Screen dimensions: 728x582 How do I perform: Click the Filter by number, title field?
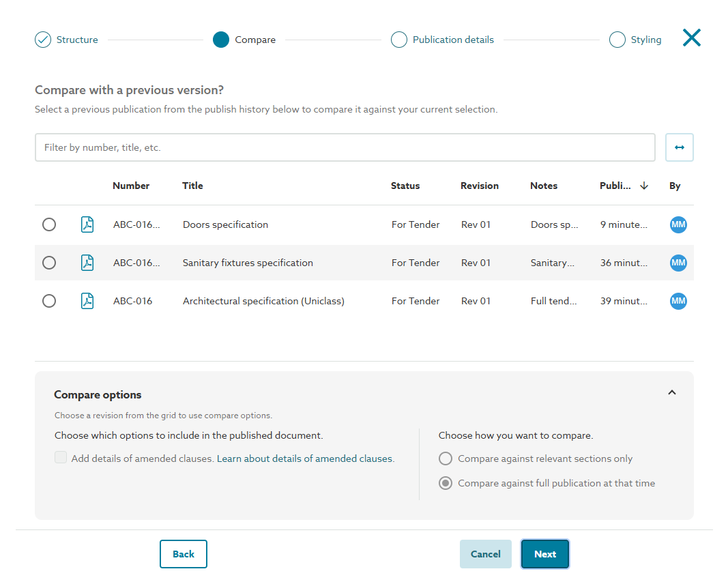pyautogui.click(x=345, y=147)
